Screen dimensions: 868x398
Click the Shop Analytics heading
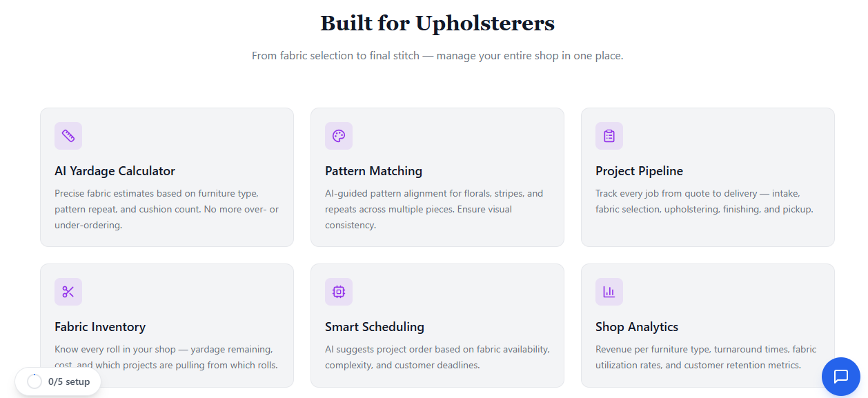(636, 326)
